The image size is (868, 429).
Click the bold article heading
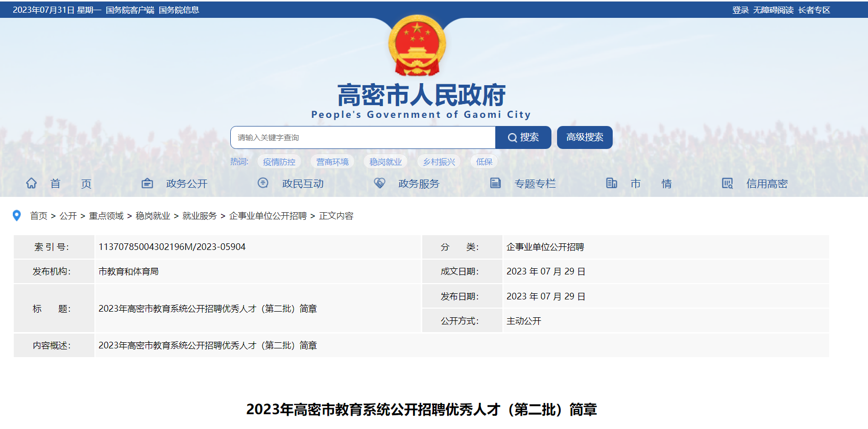pos(421,410)
